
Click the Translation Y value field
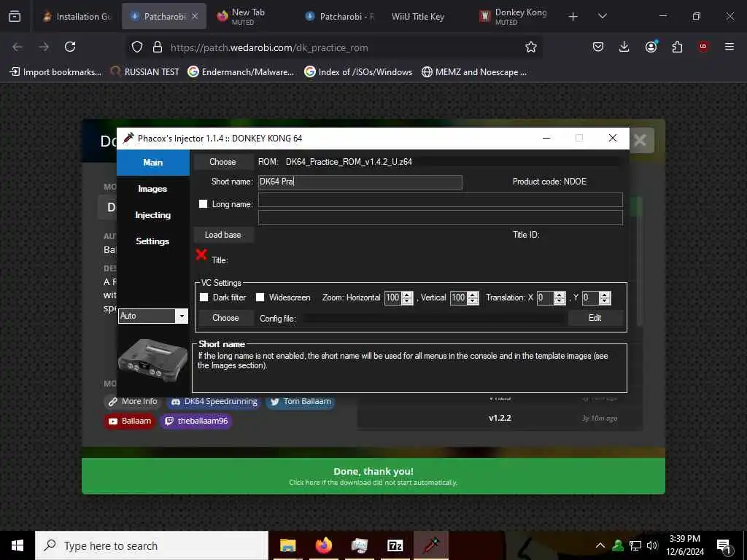pos(591,298)
